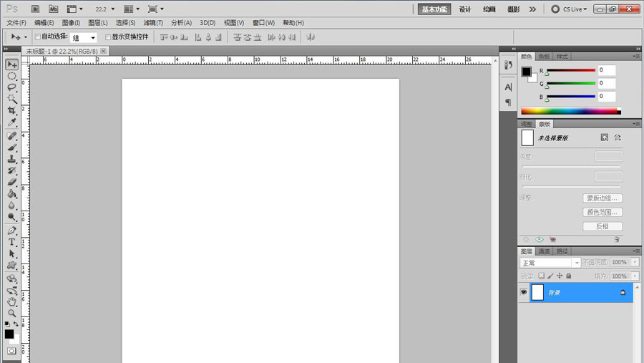Viewport: 644px width, 363px height.
Task: Expand the auto-select 组 dropdown
Action: pyautogui.click(x=84, y=37)
